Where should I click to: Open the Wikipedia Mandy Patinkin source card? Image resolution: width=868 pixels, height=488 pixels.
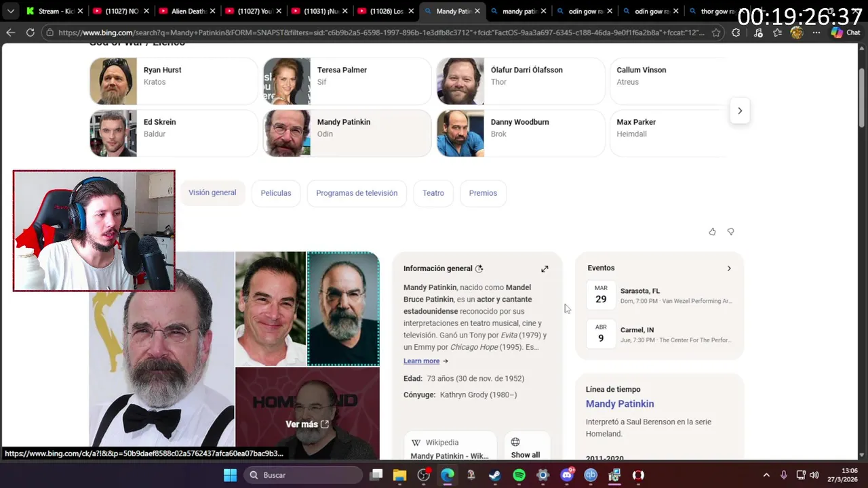pyautogui.click(x=450, y=447)
